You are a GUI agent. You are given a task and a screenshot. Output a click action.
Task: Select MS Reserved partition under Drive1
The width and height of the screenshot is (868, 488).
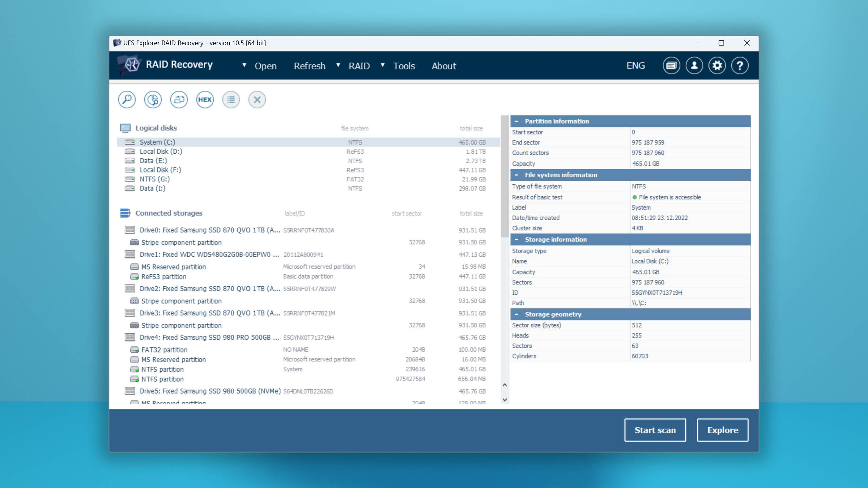[x=309, y=267]
